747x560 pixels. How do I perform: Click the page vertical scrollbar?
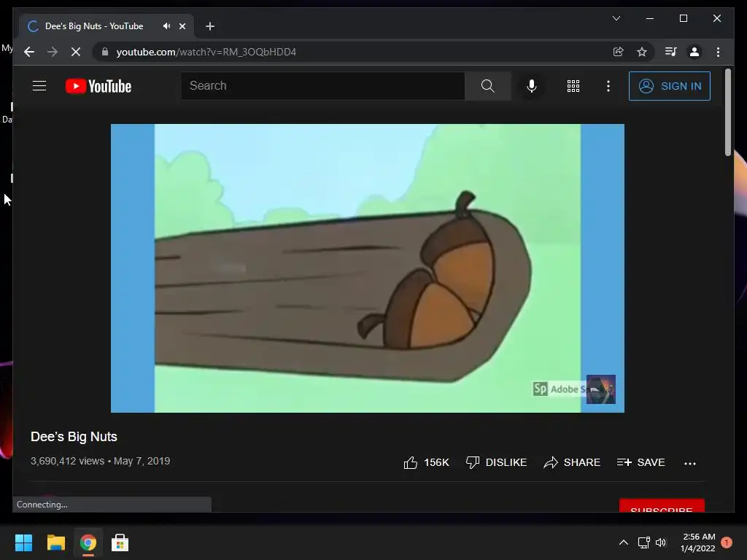click(727, 112)
